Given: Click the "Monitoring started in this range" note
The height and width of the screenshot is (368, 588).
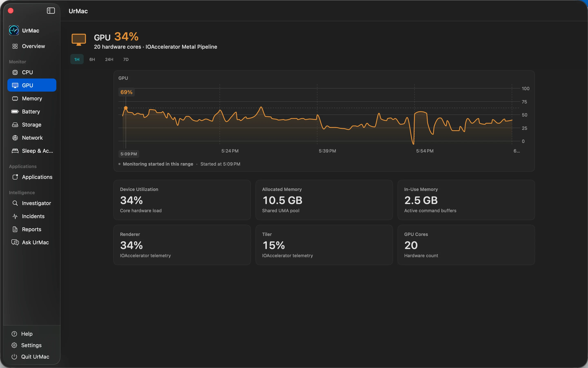Looking at the screenshot, I should tap(158, 164).
